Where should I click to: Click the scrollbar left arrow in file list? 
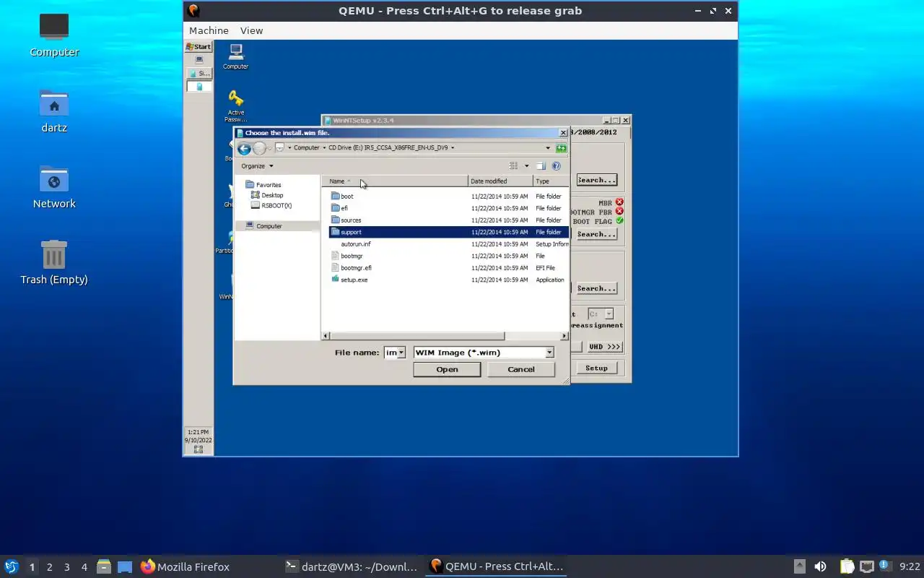(326, 336)
